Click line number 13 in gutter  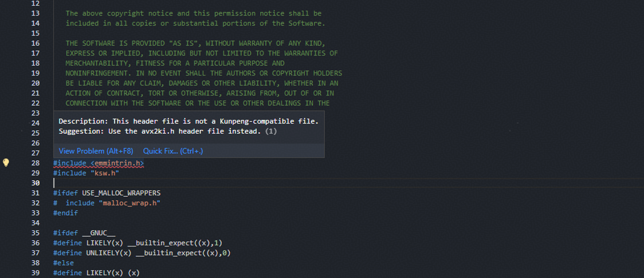pyautogui.click(x=34, y=13)
